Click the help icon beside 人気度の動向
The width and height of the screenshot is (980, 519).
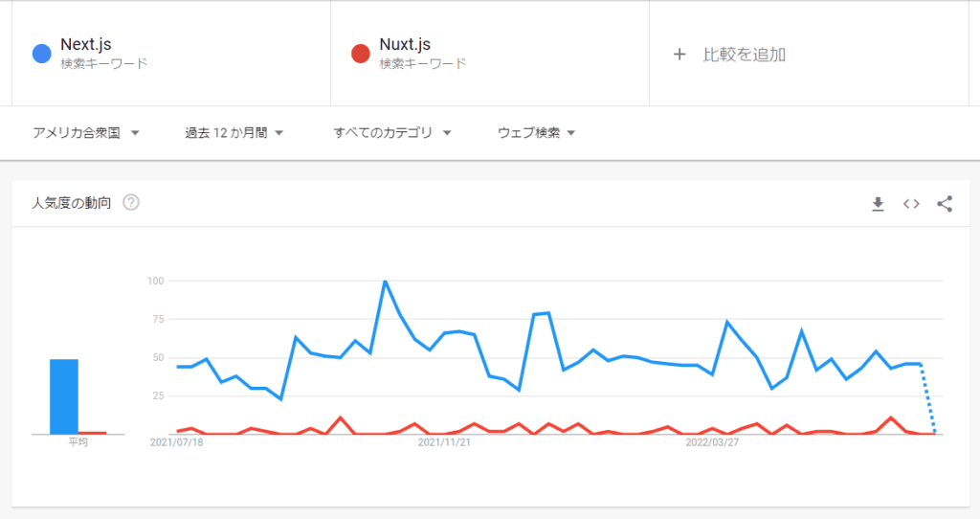131,203
